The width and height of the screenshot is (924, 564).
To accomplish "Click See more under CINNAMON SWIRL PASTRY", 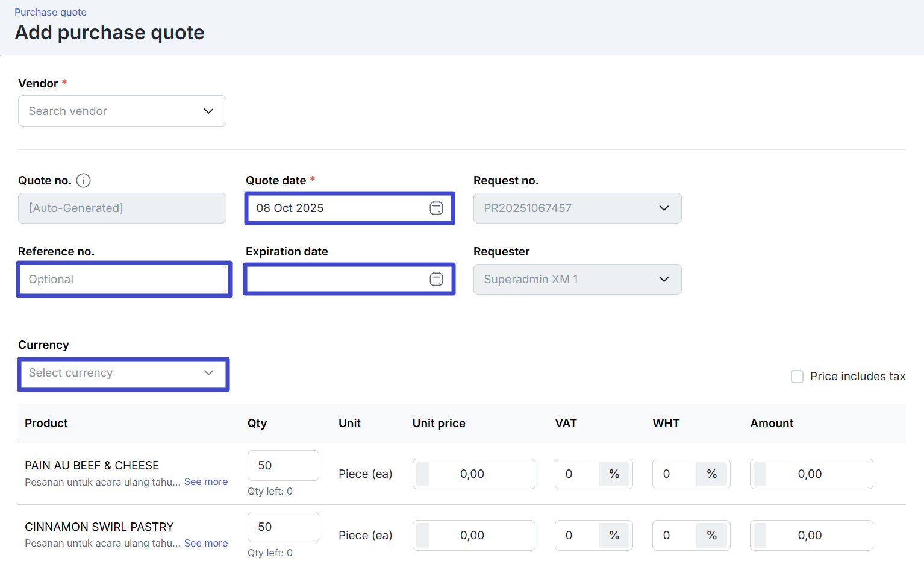I will click(206, 544).
